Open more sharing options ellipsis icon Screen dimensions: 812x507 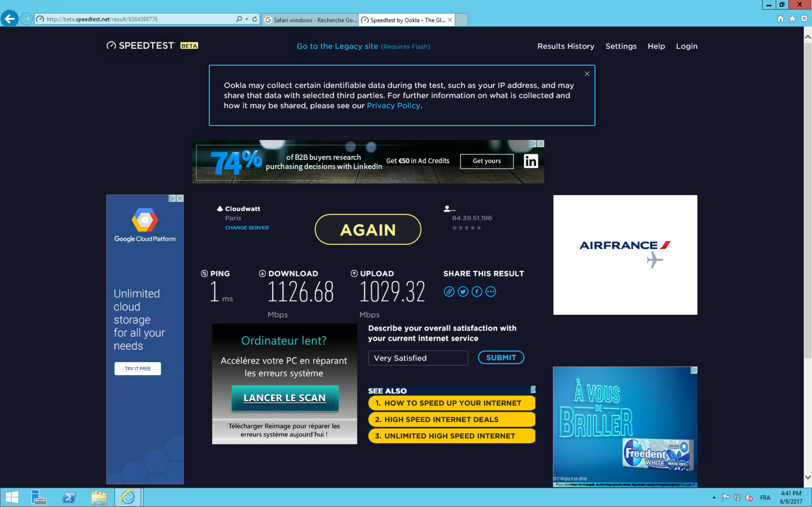point(491,291)
